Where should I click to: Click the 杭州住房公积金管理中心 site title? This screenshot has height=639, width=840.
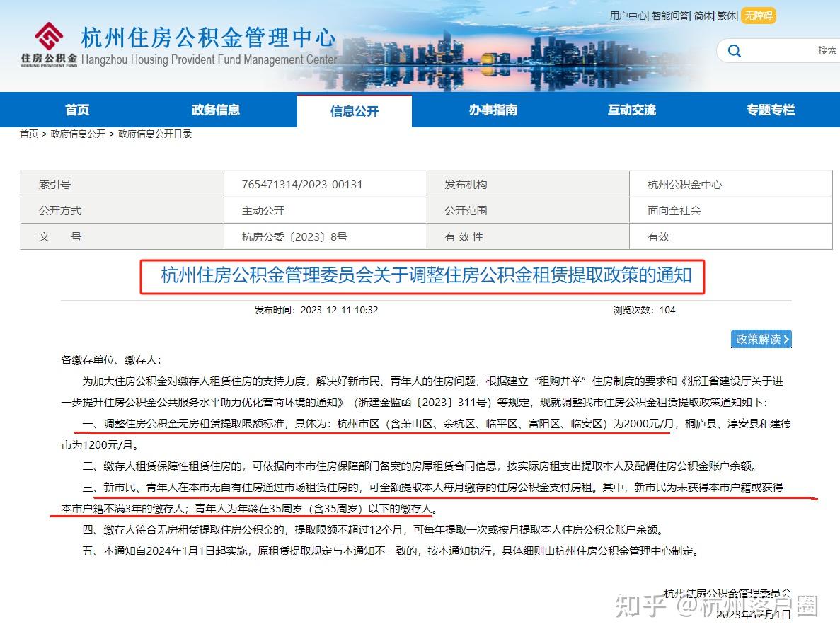208,38
